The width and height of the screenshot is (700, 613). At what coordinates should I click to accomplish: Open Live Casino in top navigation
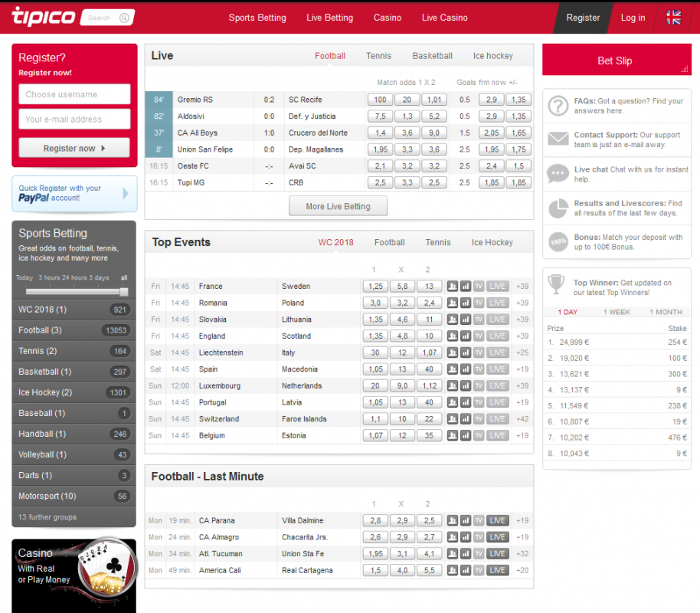coord(445,18)
